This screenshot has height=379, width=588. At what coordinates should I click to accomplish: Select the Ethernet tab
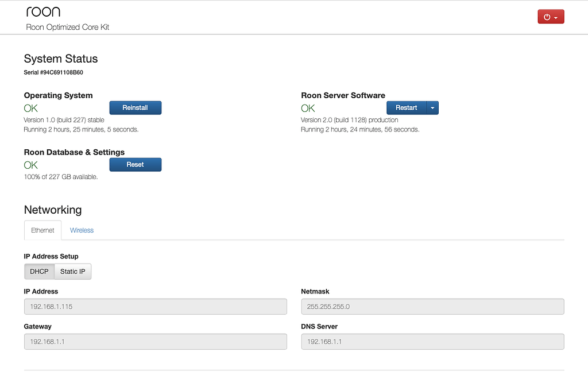[x=42, y=230]
